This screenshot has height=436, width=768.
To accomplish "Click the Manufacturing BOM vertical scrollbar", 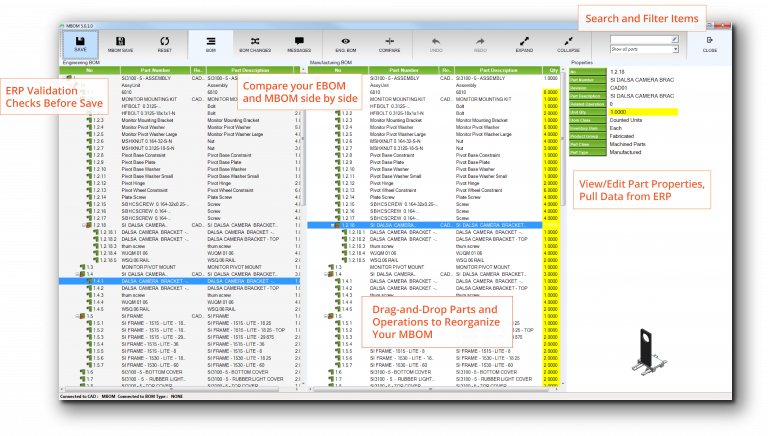I will (x=563, y=228).
